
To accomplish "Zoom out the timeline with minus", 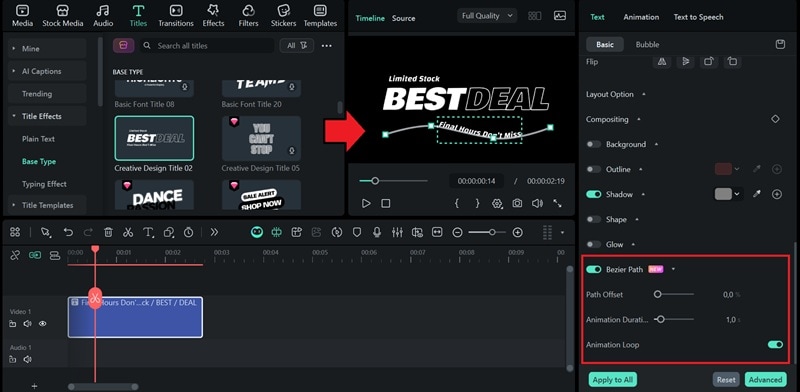I will pyautogui.click(x=458, y=232).
